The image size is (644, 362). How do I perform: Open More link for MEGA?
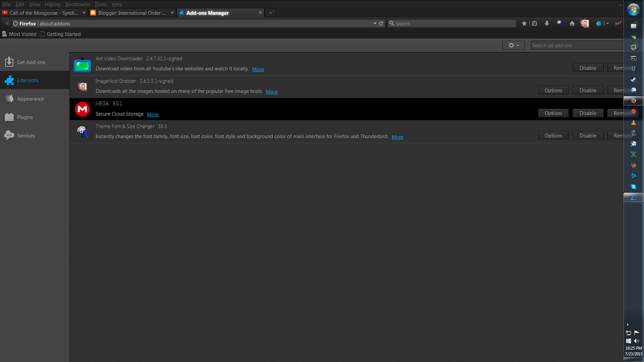coord(153,115)
